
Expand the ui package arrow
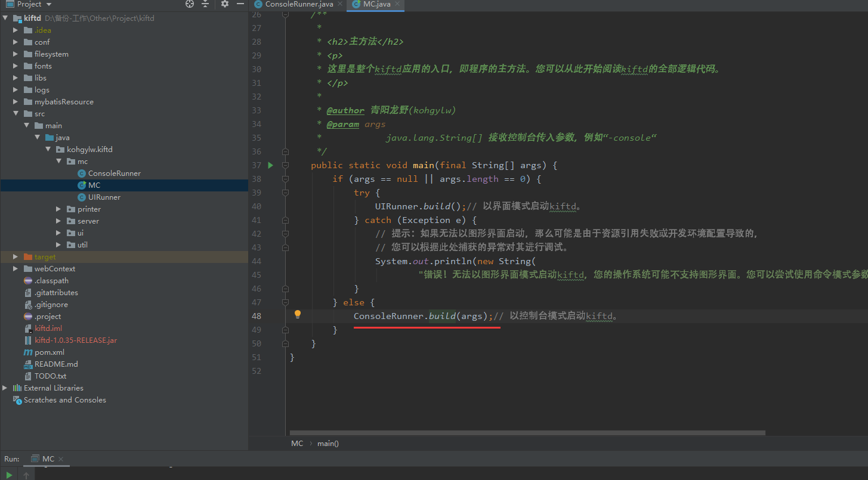point(59,233)
